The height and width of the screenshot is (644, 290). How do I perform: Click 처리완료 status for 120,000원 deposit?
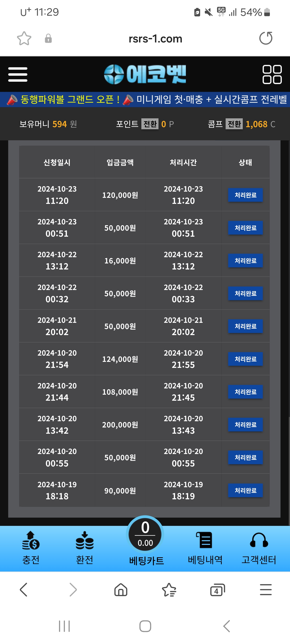245,195
